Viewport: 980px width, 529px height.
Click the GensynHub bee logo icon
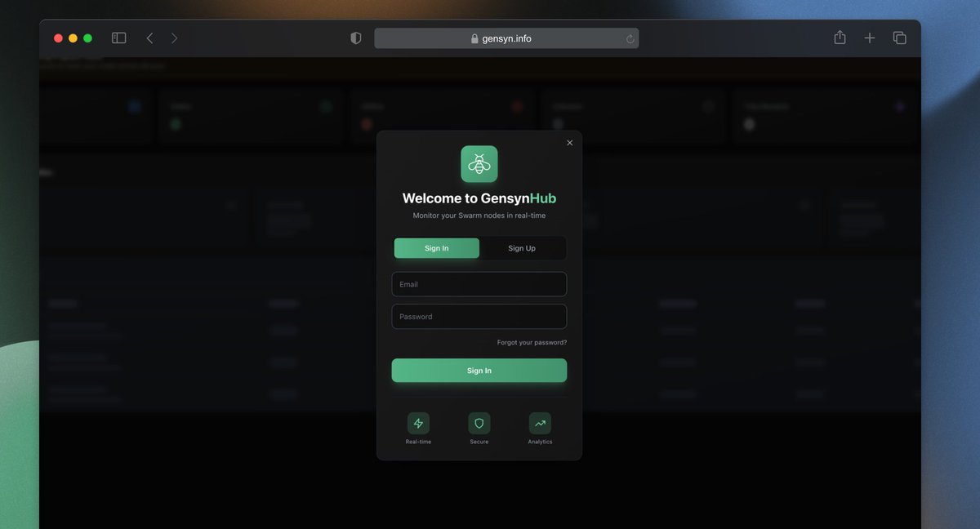pyautogui.click(x=479, y=164)
